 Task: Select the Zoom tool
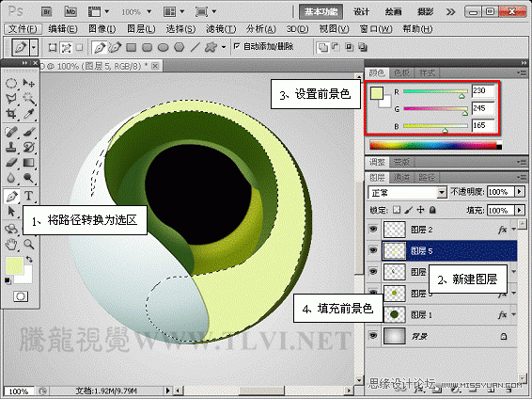28,244
